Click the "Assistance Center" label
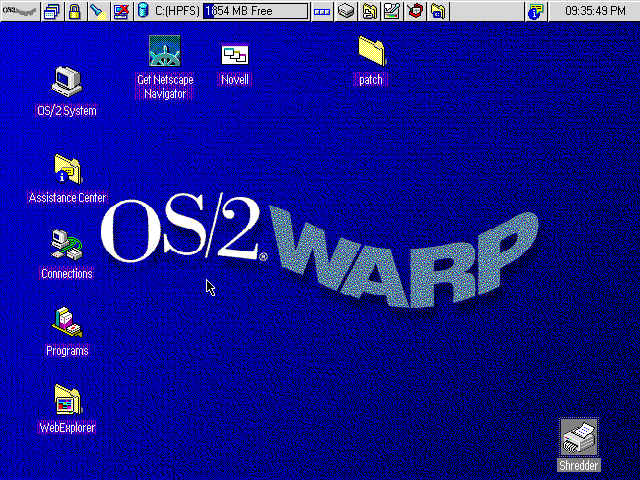Screen dimensions: 640x480 pos(67,198)
